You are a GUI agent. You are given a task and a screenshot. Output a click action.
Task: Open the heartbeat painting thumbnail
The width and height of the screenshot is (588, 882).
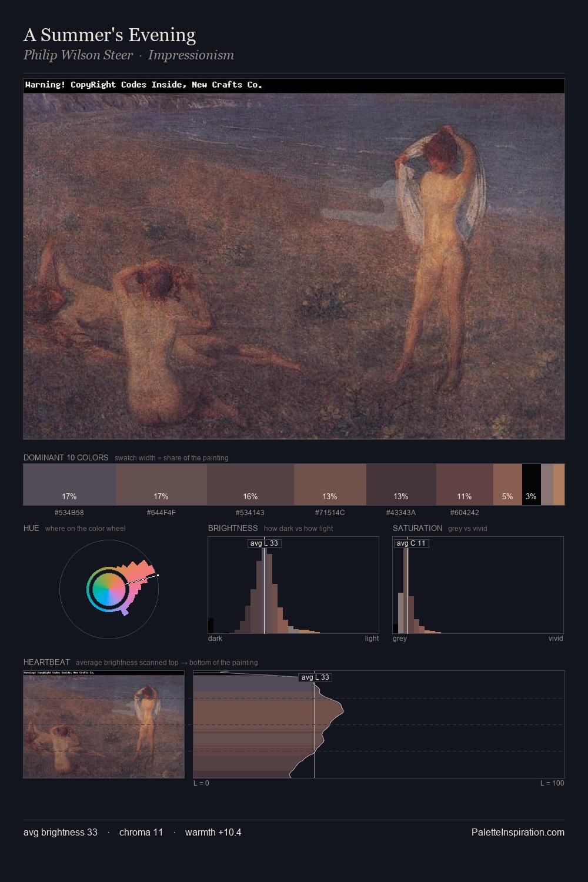(x=104, y=724)
